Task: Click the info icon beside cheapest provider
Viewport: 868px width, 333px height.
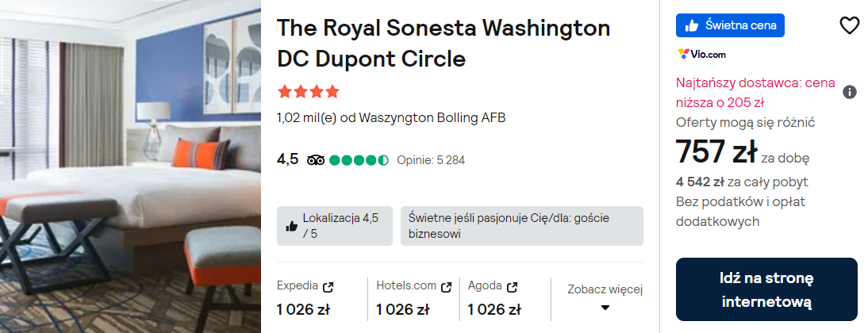Action: click(x=849, y=92)
